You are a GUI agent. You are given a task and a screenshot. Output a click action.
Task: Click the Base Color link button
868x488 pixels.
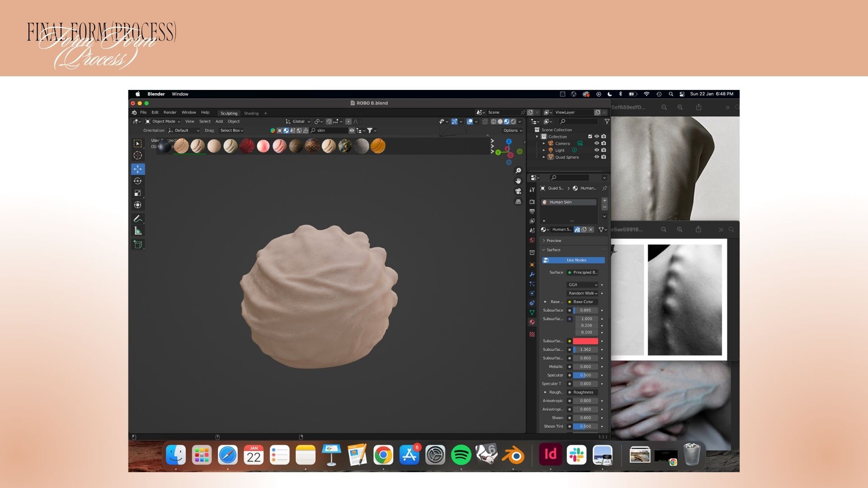point(583,302)
